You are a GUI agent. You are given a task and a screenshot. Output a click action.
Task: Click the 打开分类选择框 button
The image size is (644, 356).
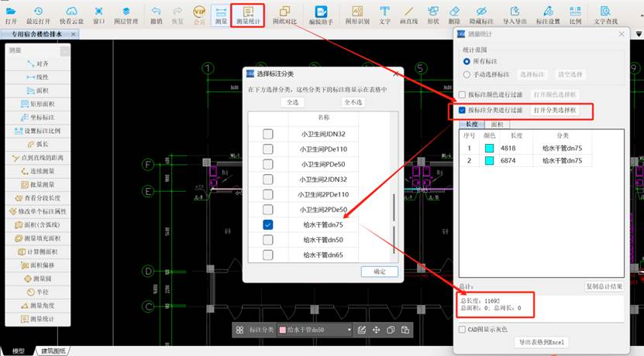point(555,111)
